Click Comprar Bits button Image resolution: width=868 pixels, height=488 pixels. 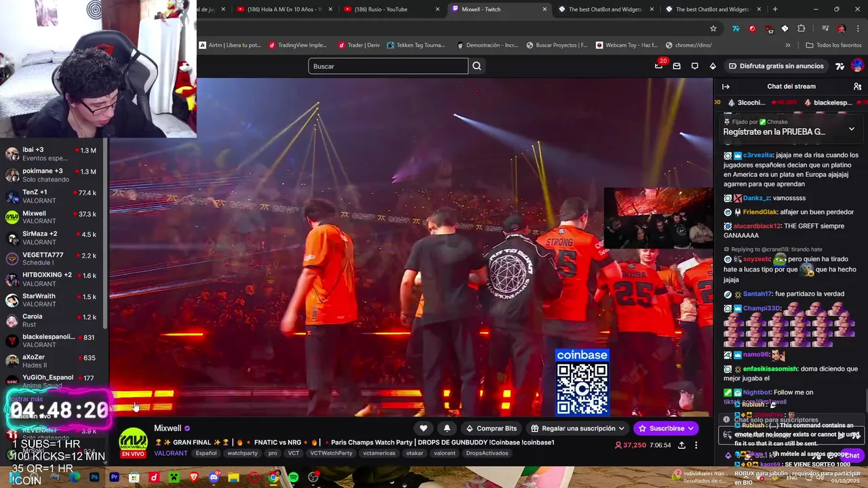(492, 428)
